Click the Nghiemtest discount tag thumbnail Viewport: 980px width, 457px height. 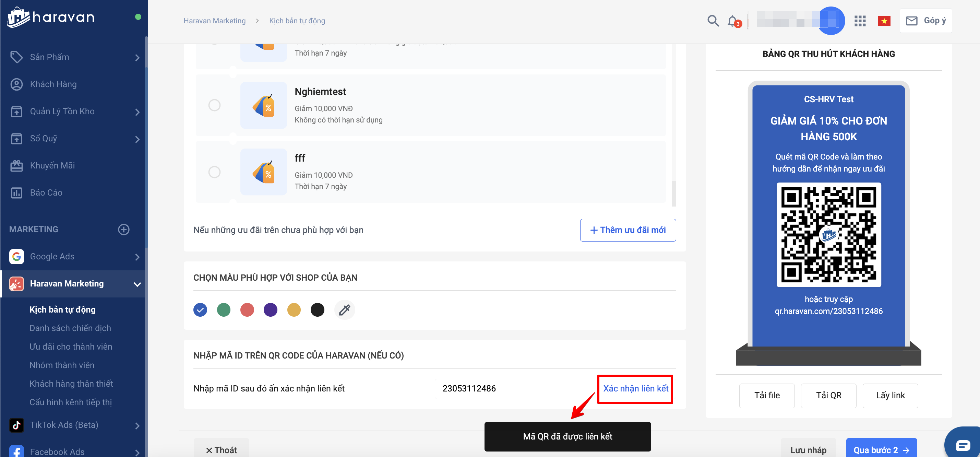[264, 105]
